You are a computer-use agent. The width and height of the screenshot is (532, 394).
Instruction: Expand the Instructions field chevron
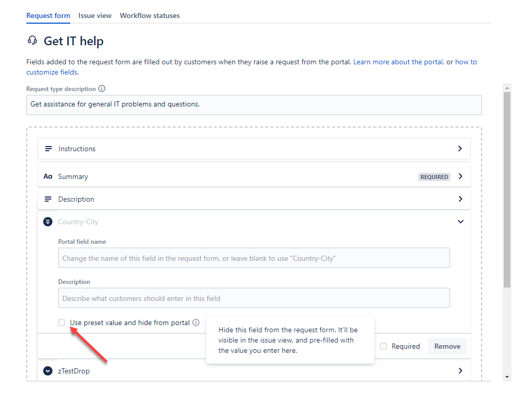(x=460, y=149)
